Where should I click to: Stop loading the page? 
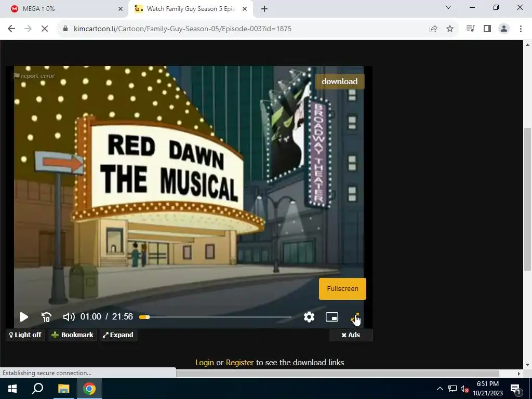pos(45,29)
